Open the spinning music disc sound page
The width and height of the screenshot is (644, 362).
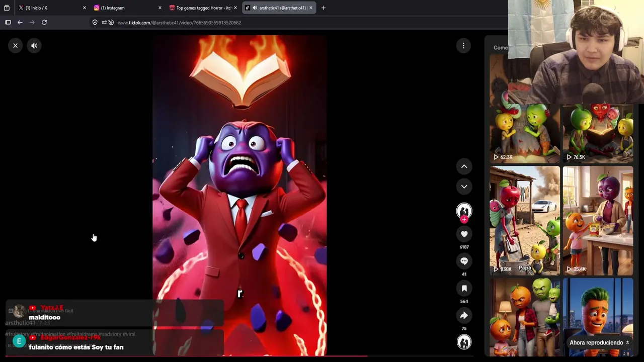point(464,342)
